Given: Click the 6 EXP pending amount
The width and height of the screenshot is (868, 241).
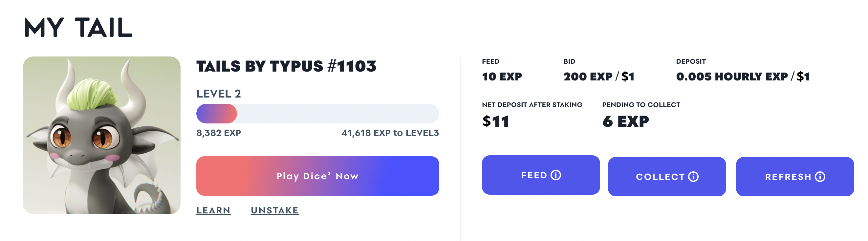Looking at the screenshot, I should point(625,121).
